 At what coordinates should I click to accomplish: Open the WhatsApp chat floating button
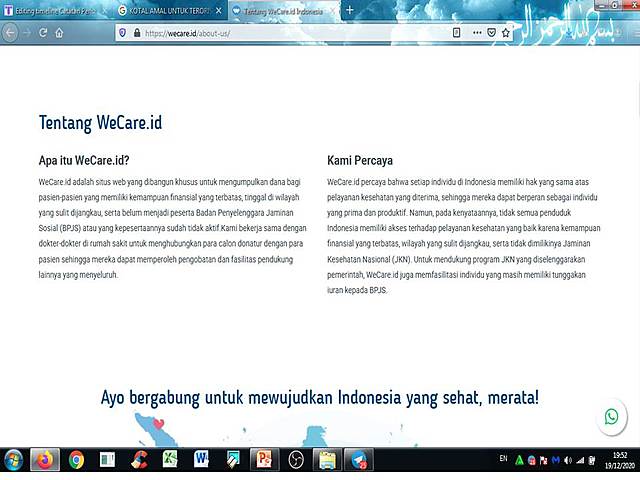point(611,417)
